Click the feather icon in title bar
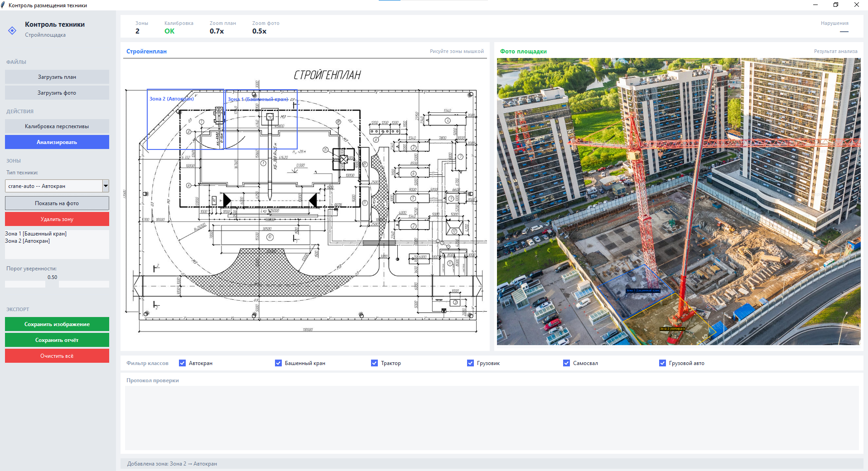This screenshot has width=868, height=471. [x=3, y=5]
